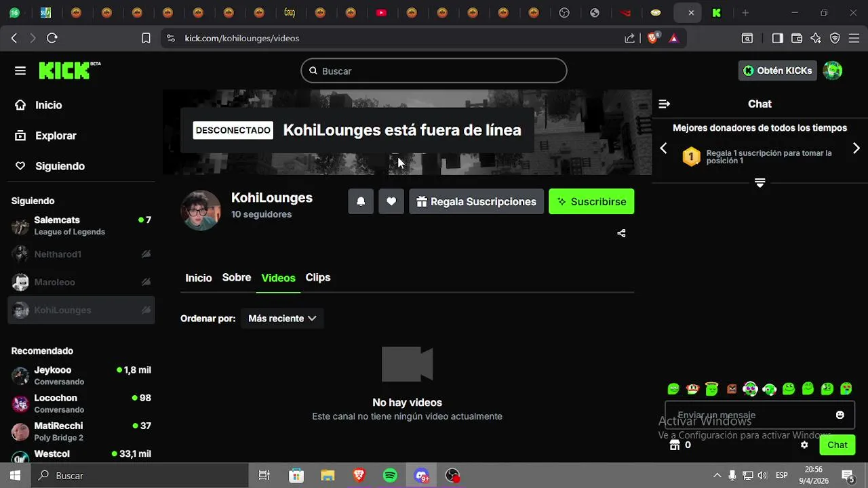
Task: Open Discord from the taskbar
Action: tap(422, 476)
